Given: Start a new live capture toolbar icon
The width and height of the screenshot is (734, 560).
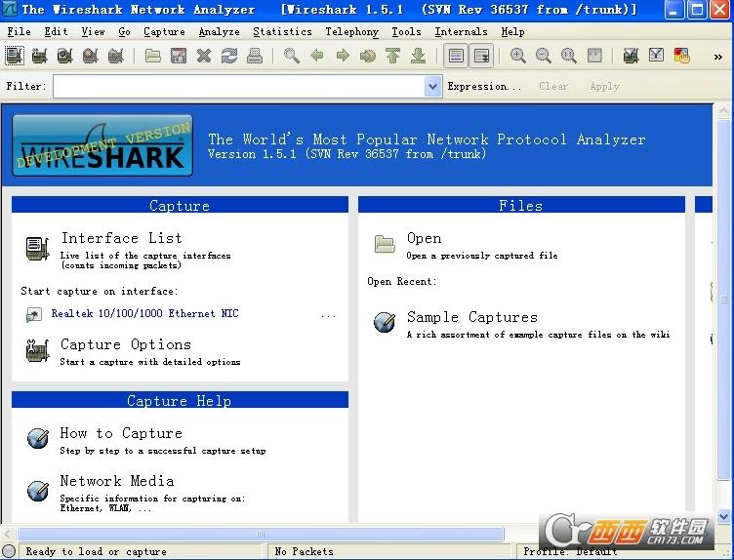Looking at the screenshot, I should [x=65, y=56].
